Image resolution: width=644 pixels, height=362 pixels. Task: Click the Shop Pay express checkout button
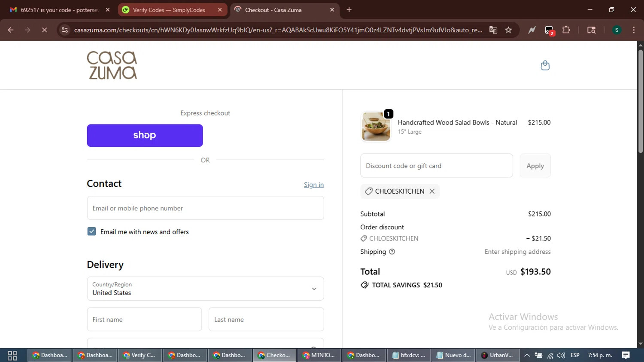pyautogui.click(x=145, y=135)
